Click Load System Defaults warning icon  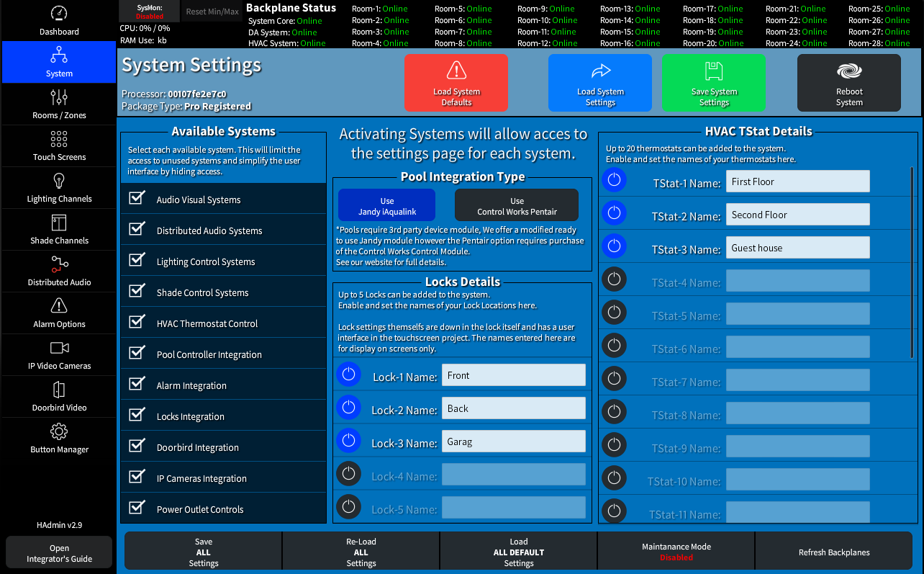coord(456,70)
